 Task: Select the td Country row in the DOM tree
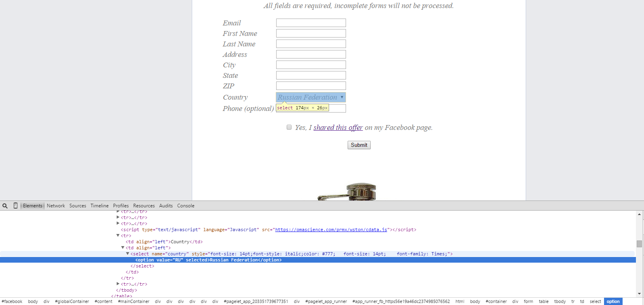click(x=164, y=242)
